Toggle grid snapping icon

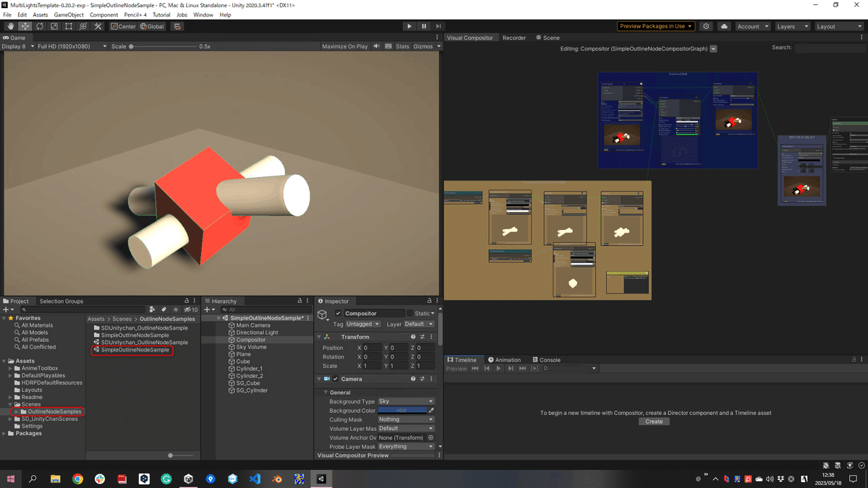[x=177, y=26]
